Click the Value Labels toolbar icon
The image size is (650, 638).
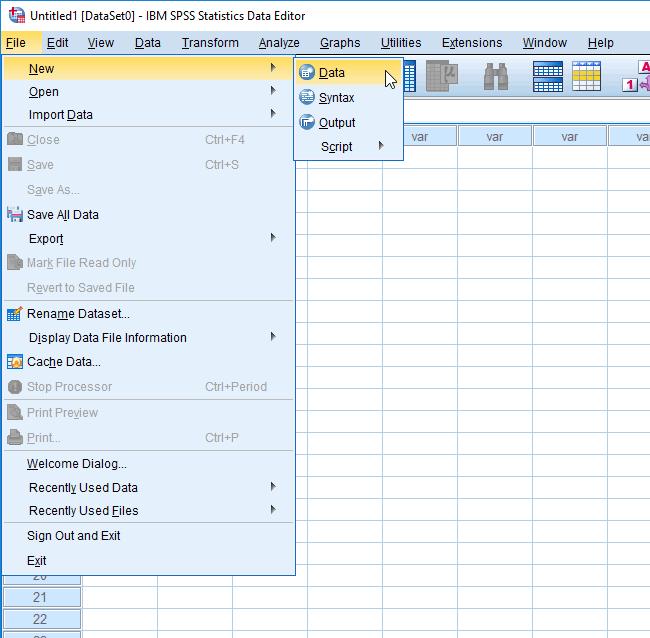tap(637, 76)
